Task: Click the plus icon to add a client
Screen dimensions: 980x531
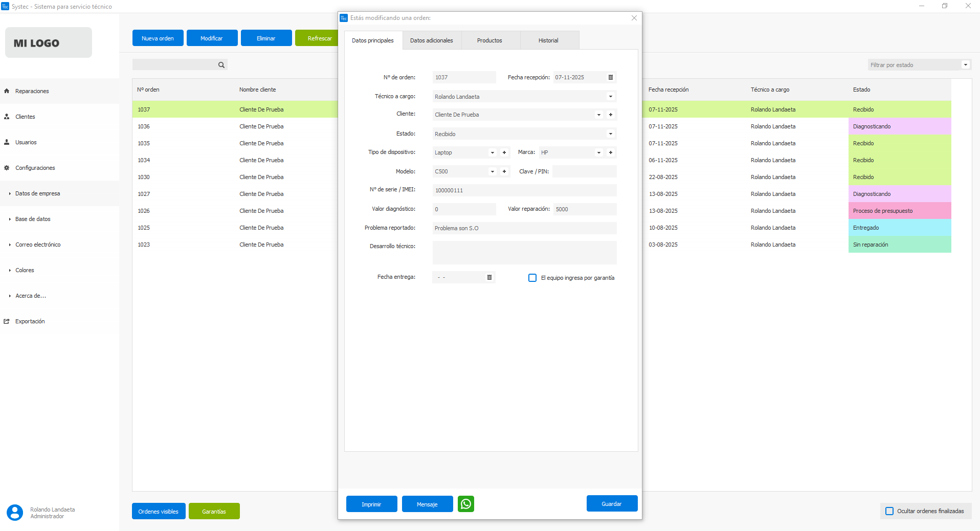Action: tap(611, 115)
